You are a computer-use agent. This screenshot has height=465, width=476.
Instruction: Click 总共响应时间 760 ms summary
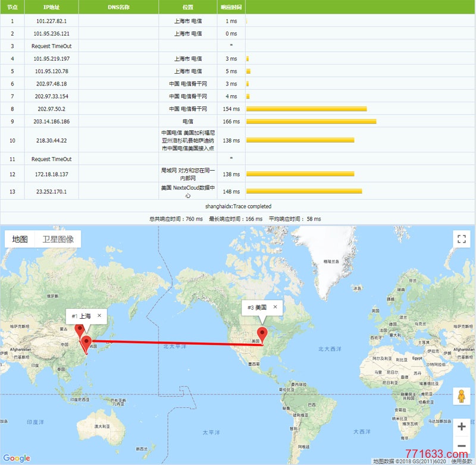[x=176, y=219]
